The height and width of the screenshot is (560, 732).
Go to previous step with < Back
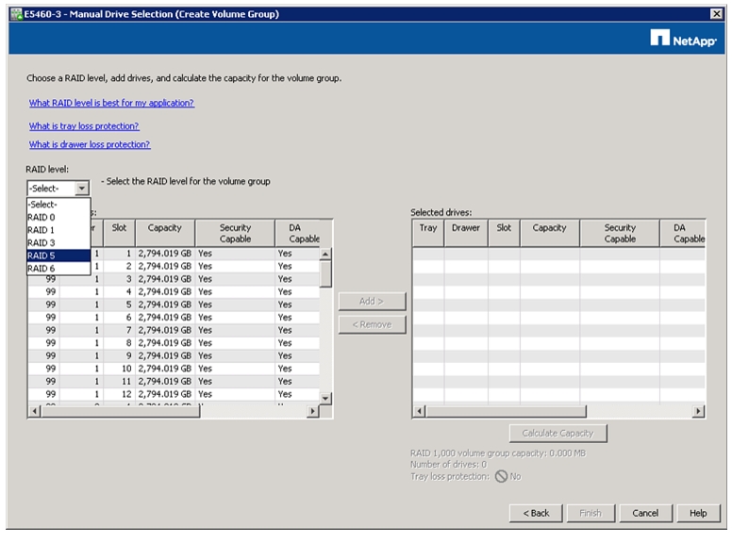(536, 513)
